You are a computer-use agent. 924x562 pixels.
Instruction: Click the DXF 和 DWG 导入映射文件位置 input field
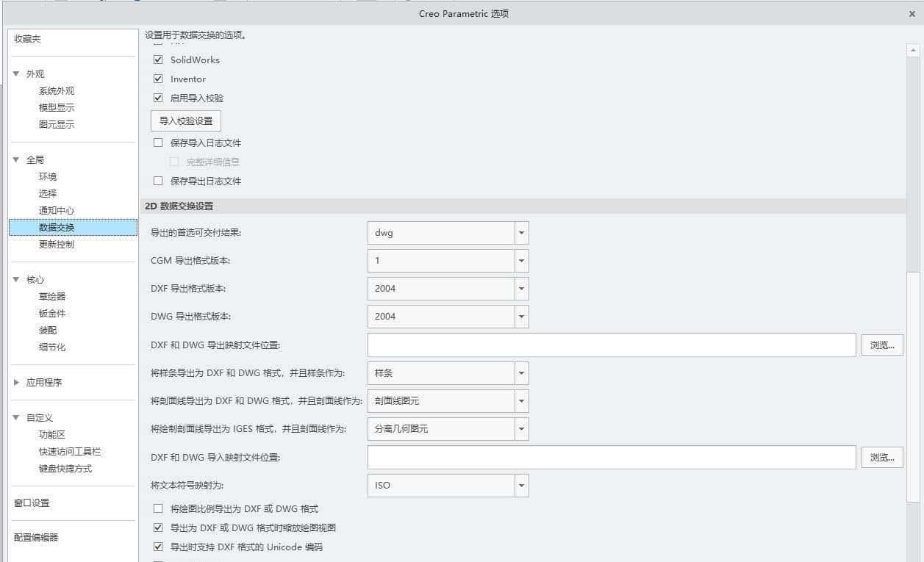pos(610,457)
